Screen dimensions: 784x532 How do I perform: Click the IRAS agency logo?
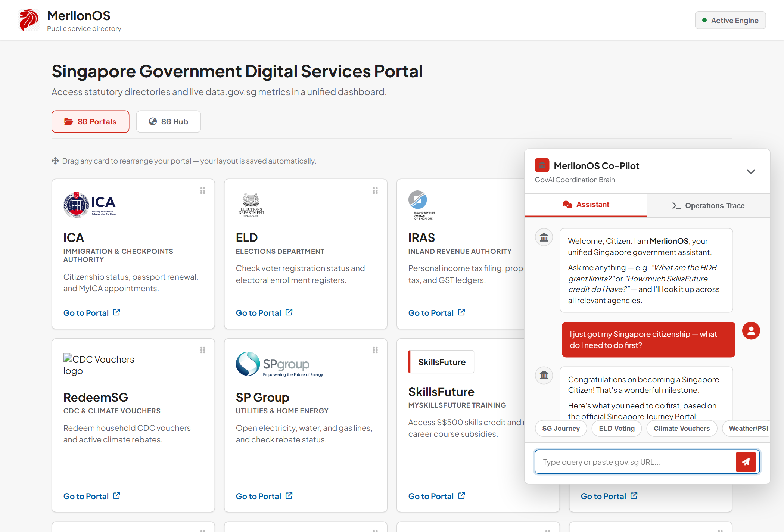tap(421, 205)
